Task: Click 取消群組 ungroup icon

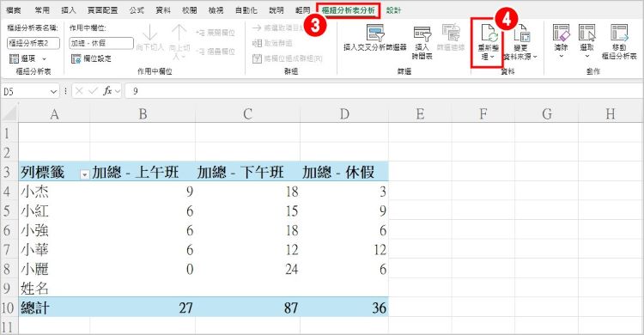Action: pyautogui.click(x=257, y=43)
